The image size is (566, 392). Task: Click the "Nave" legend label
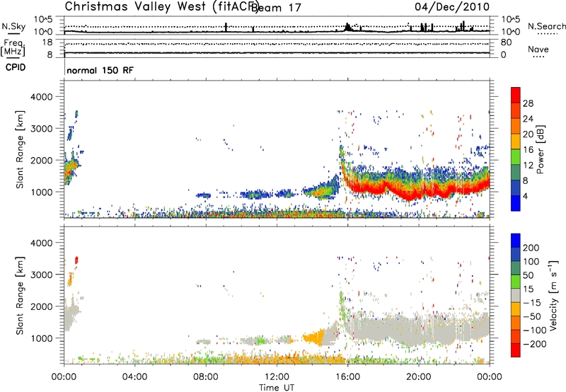pyautogui.click(x=538, y=50)
